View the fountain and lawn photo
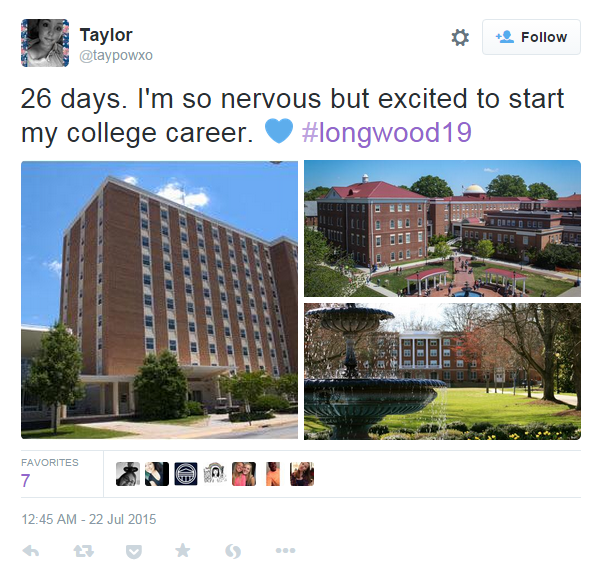This screenshot has height=580, width=596. click(442, 371)
